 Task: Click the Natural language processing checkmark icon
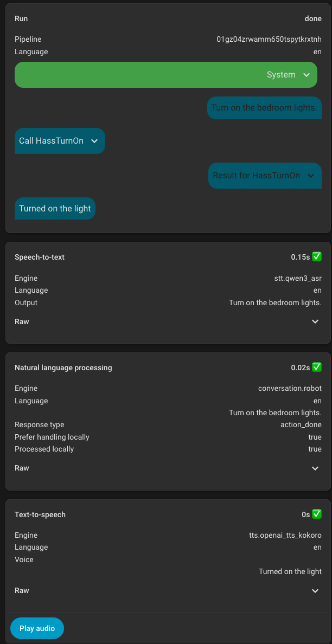pyautogui.click(x=317, y=368)
